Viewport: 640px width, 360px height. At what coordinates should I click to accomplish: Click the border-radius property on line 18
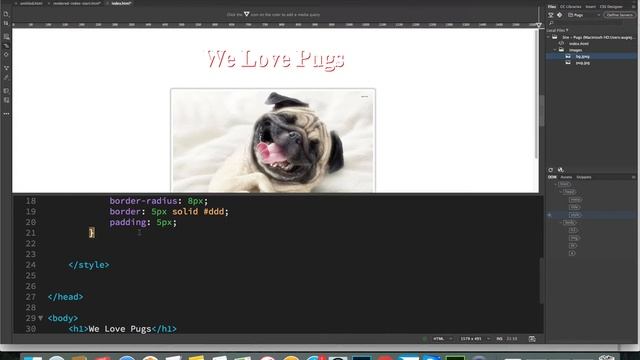coord(143,201)
